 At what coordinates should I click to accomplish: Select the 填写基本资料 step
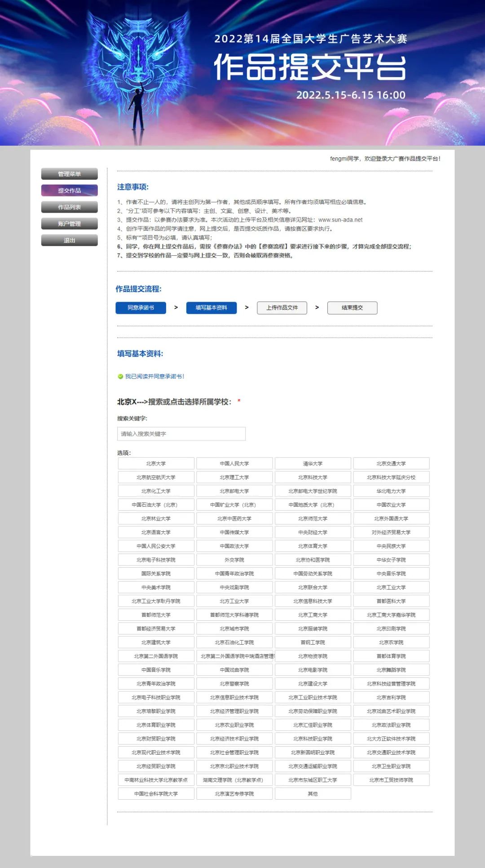211,308
